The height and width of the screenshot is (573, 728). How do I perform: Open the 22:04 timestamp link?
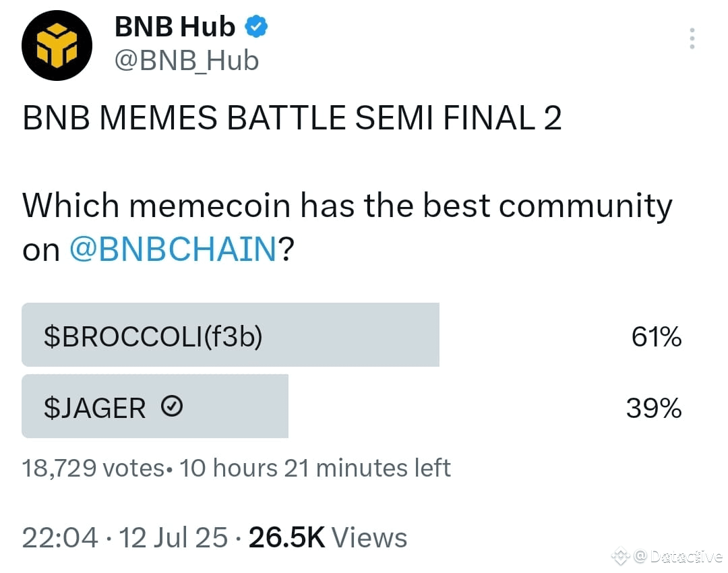click(x=60, y=538)
